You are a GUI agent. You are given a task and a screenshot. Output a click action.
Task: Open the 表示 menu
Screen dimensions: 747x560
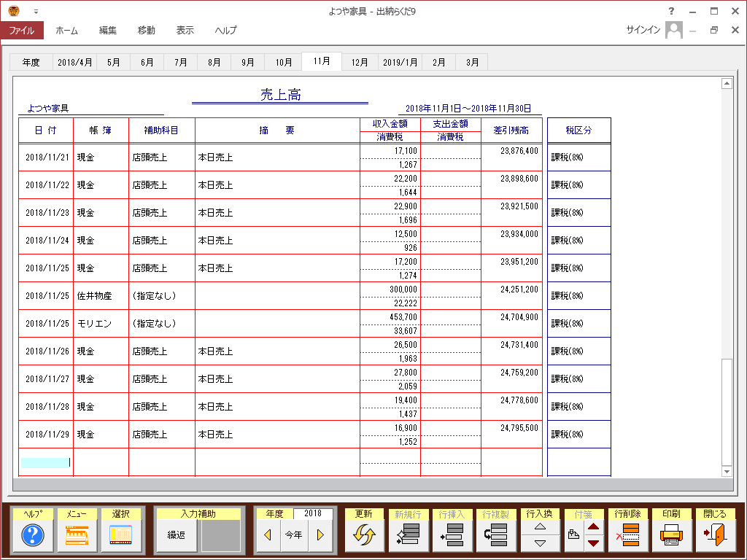tap(185, 30)
